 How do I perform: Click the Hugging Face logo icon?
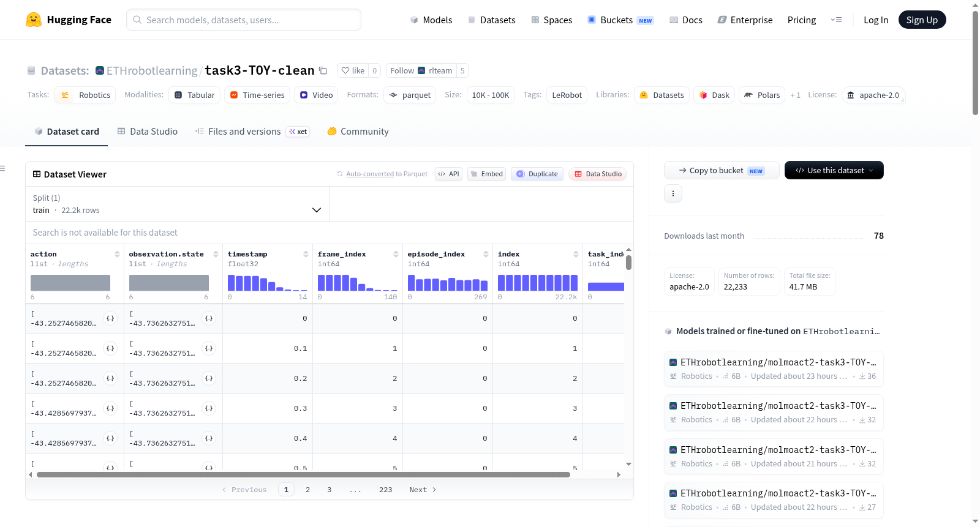(x=34, y=20)
